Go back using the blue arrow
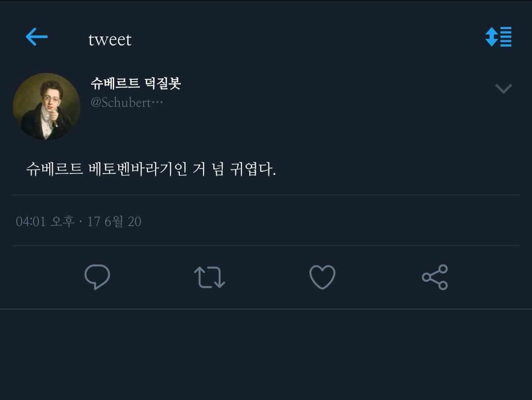Image resolution: width=532 pixels, height=400 pixels. point(36,37)
